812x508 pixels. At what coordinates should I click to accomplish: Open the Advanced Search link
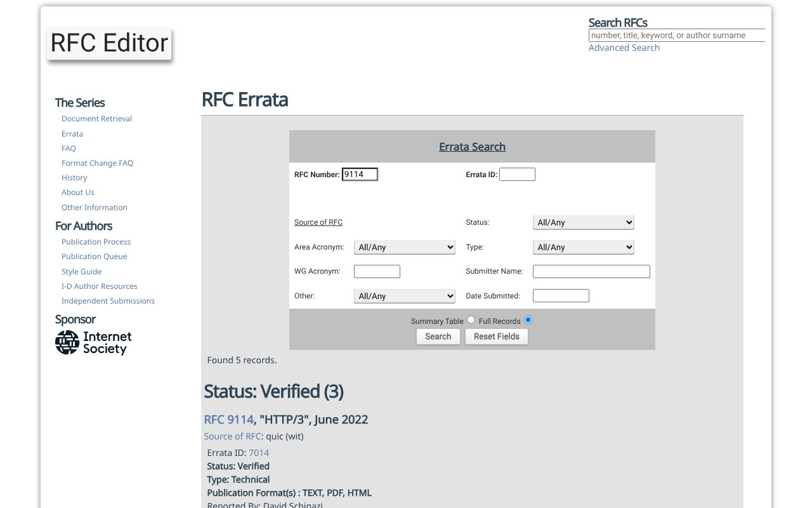(624, 48)
